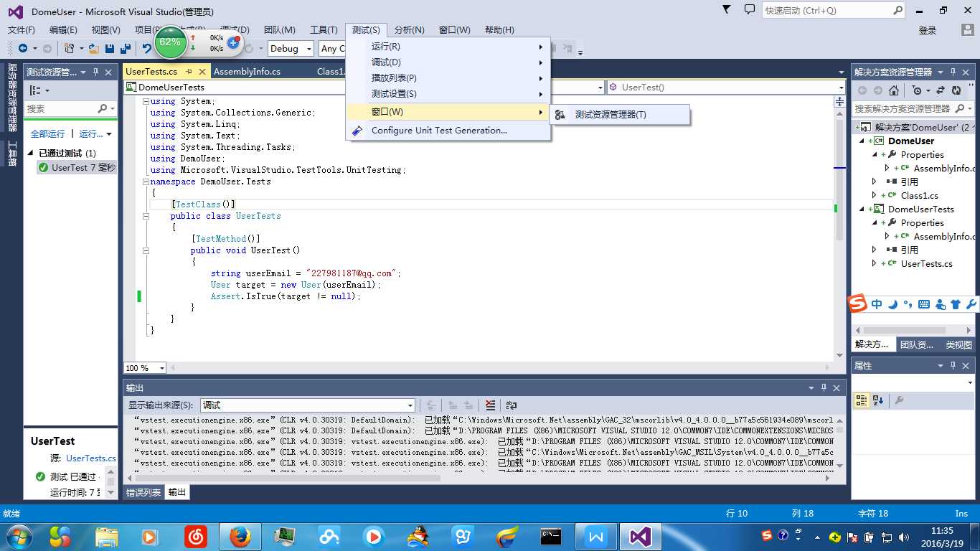Collapse the DomeUserTests project node
Image resolution: width=980 pixels, height=551 pixels.
tap(862, 209)
